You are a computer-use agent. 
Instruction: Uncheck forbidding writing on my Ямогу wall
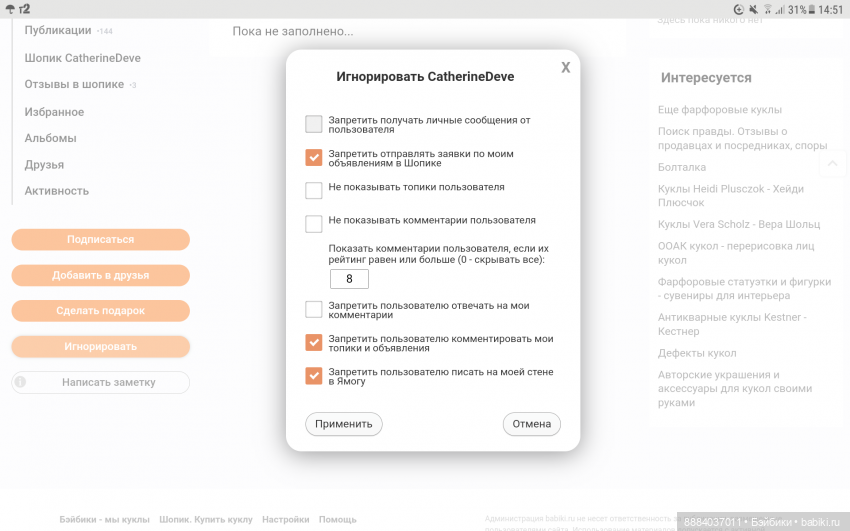click(314, 376)
